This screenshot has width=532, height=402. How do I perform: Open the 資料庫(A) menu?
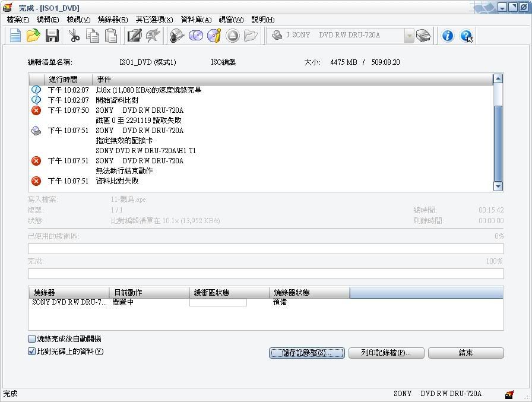pyautogui.click(x=196, y=20)
